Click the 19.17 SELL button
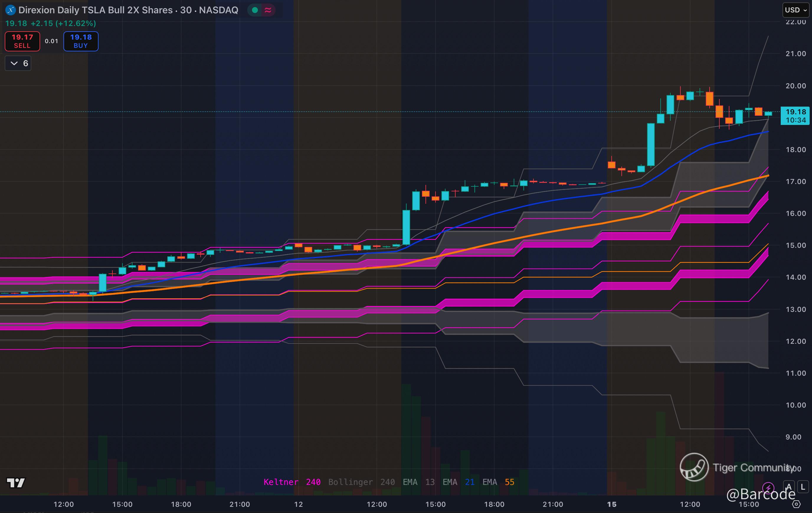The image size is (812, 513). pyautogui.click(x=22, y=41)
